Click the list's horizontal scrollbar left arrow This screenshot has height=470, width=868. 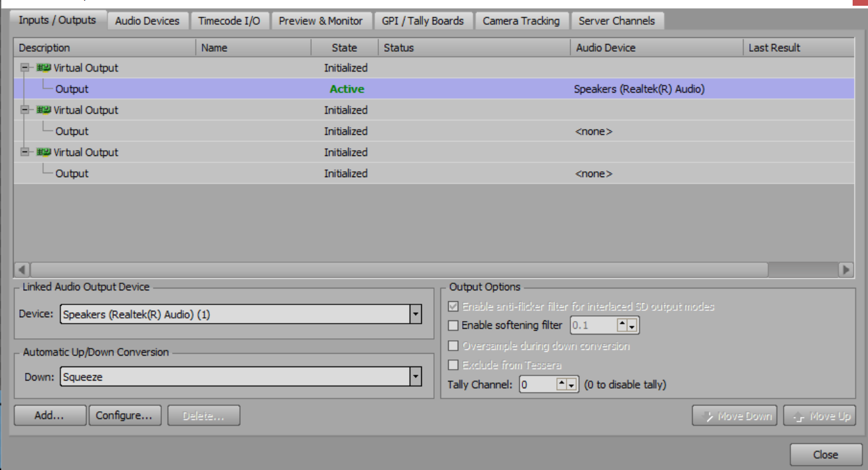(x=22, y=269)
